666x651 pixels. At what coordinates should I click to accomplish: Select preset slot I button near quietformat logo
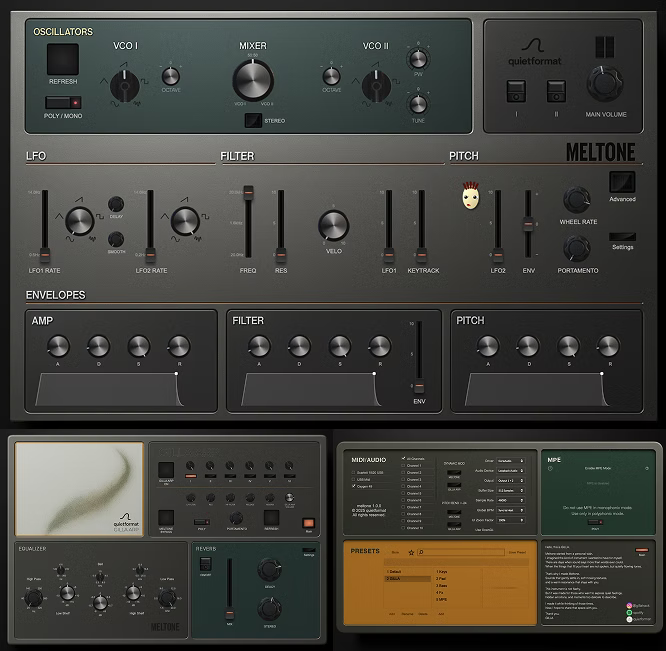516,91
